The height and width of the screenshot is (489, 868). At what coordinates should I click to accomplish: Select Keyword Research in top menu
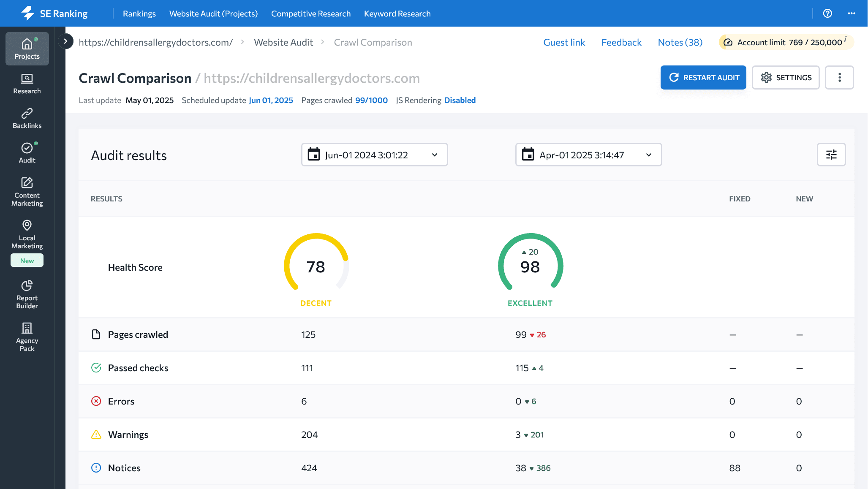pyautogui.click(x=397, y=14)
